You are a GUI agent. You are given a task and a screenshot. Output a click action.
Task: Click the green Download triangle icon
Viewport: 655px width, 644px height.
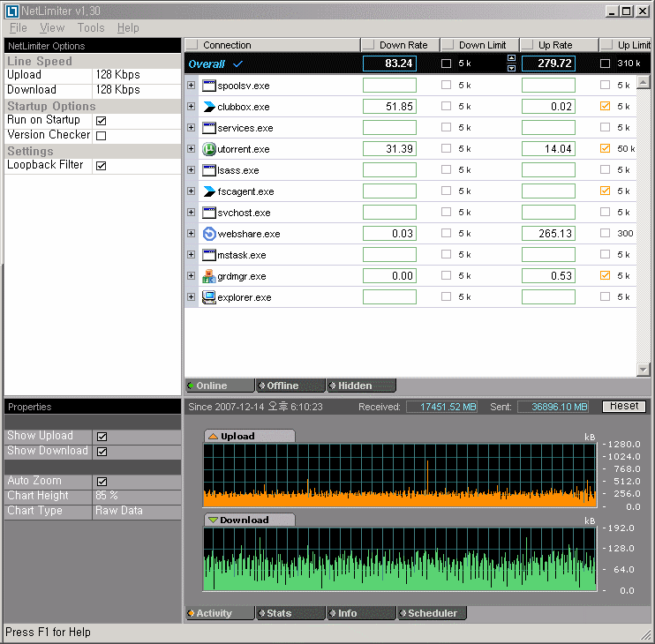click(x=213, y=520)
